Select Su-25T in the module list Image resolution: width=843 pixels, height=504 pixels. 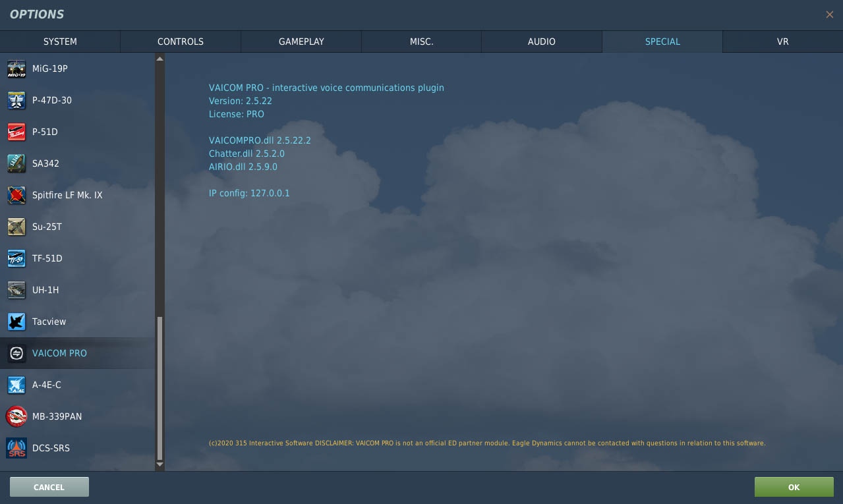point(78,227)
